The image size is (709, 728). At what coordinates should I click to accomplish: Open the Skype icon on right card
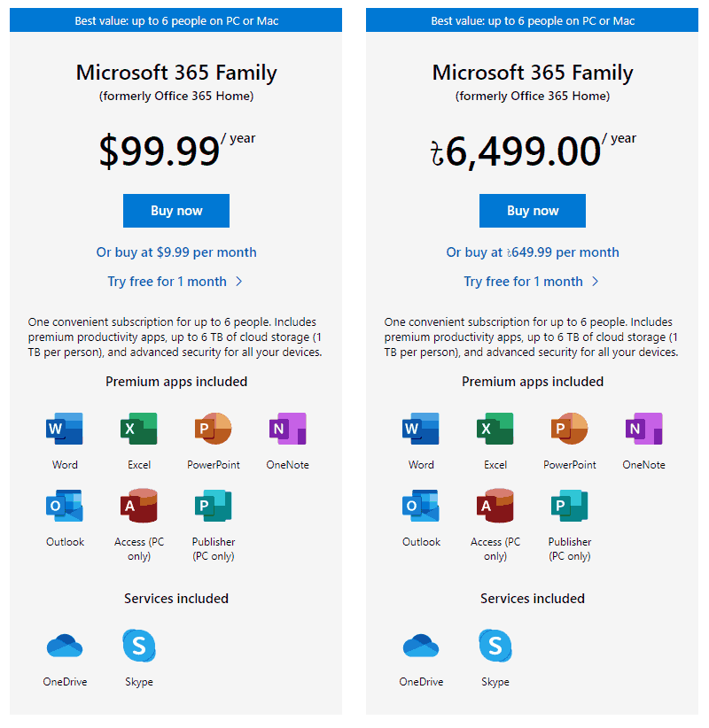495,646
